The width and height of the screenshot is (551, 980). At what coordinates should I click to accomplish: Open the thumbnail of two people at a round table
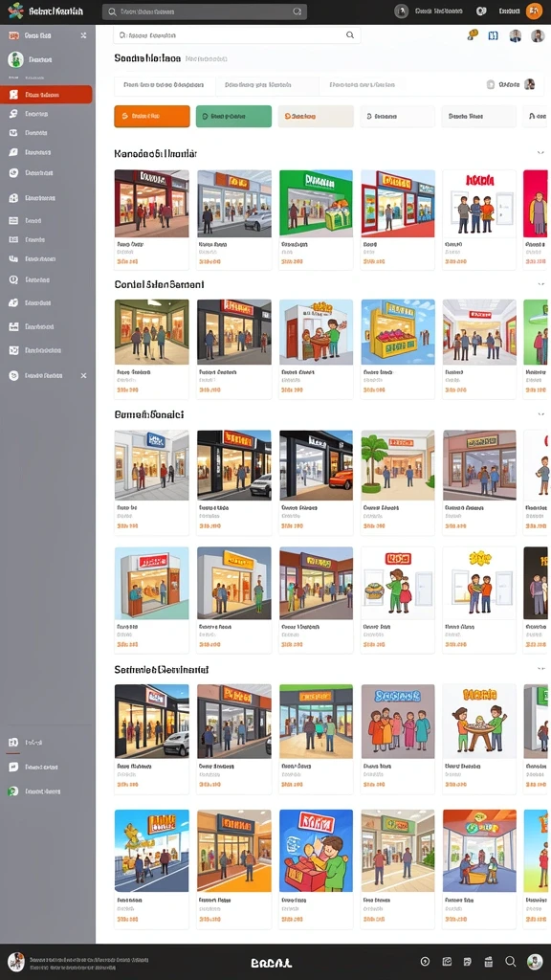(480, 722)
